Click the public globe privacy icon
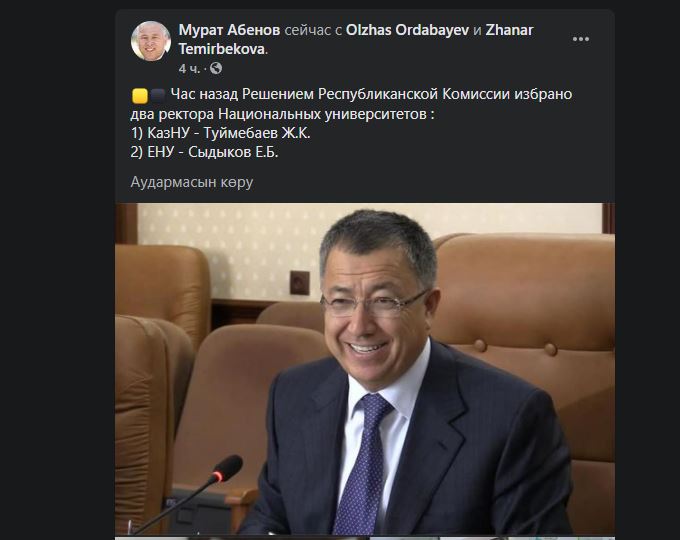The image size is (680, 540). pos(216,68)
